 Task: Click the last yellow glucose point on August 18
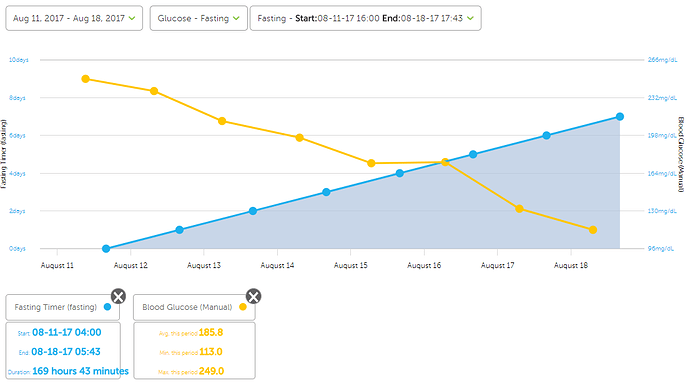[593, 230]
